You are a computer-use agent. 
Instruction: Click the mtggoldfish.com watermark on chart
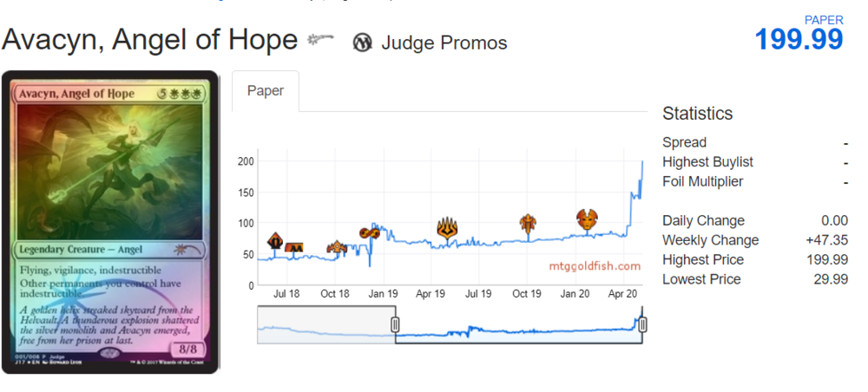coord(595,266)
